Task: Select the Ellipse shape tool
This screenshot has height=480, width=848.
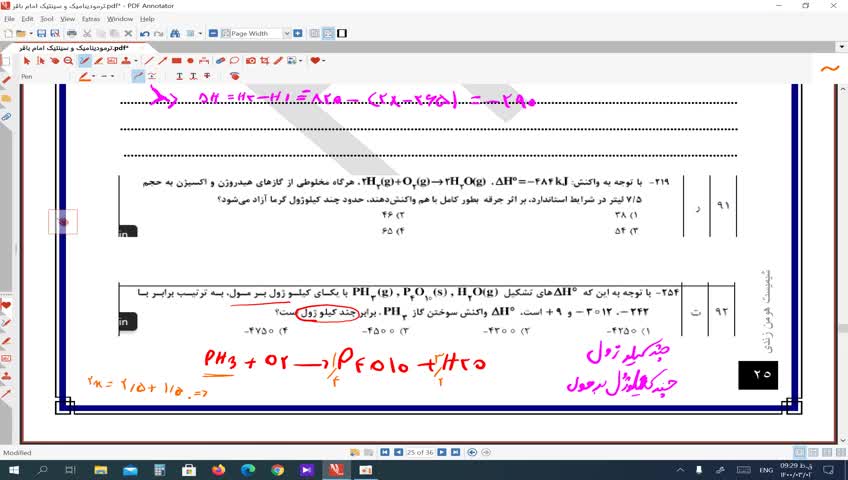Action: tap(190, 61)
